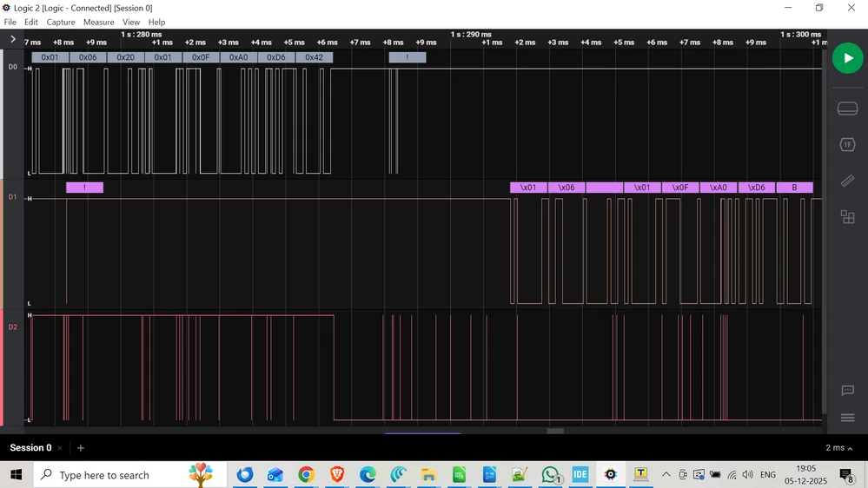Screen dimensions: 868x488
Task: Open the Windows Start menu
Action: [x=16, y=475]
